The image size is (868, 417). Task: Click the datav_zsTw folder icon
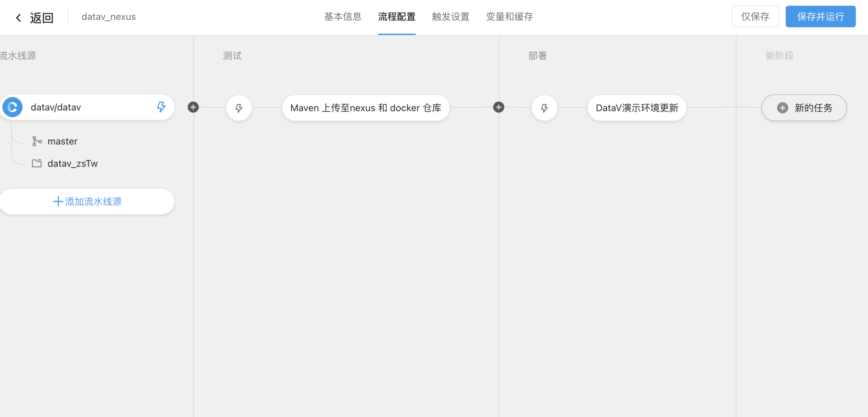click(x=37, y=163)
